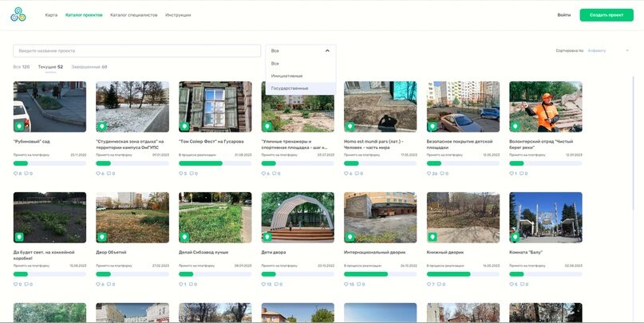Select the "Текущие 52" tab
The height and width of the screenshot is (323, 644).
pyautogui.click(x=50, y=66)
